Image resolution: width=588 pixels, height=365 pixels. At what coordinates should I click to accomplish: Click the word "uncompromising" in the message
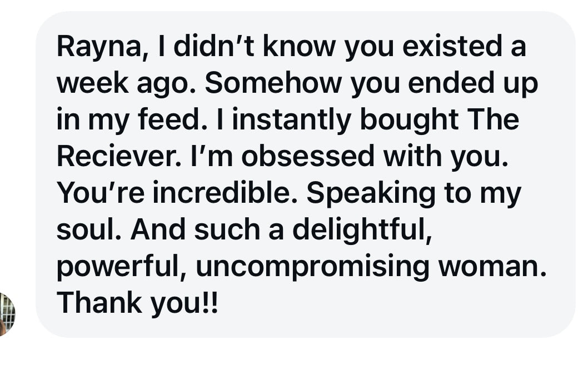[312, 266]
